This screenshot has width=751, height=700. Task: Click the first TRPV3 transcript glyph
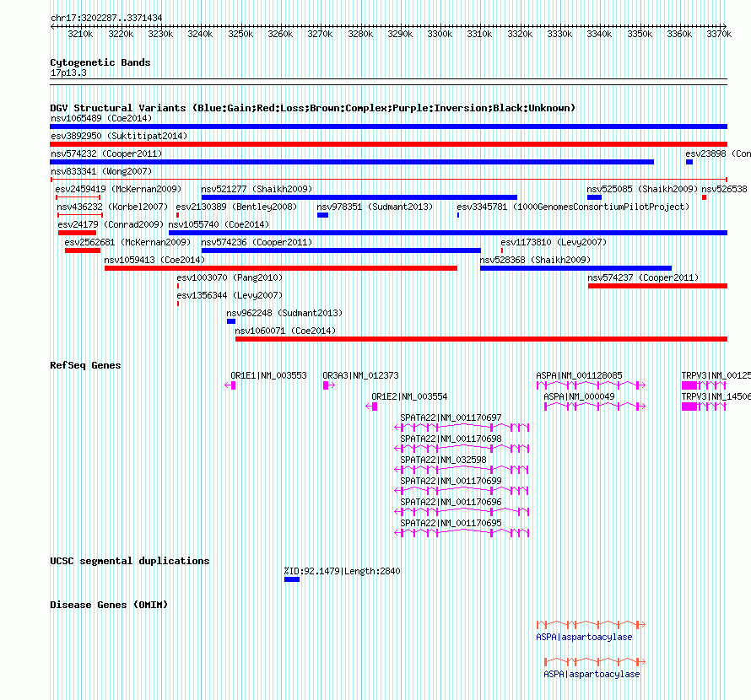704,385
